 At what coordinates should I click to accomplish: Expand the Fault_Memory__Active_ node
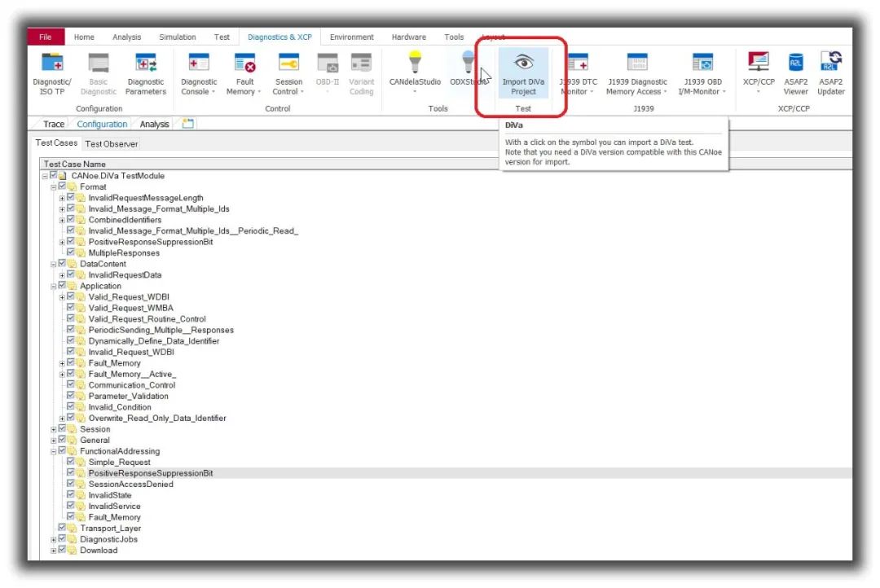[x=62, y=375]
